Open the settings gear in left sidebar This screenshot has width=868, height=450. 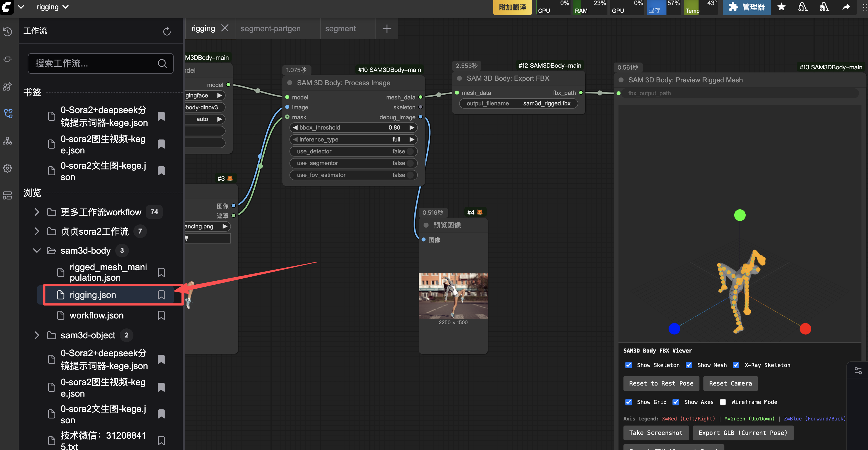(x=7, y=168)
